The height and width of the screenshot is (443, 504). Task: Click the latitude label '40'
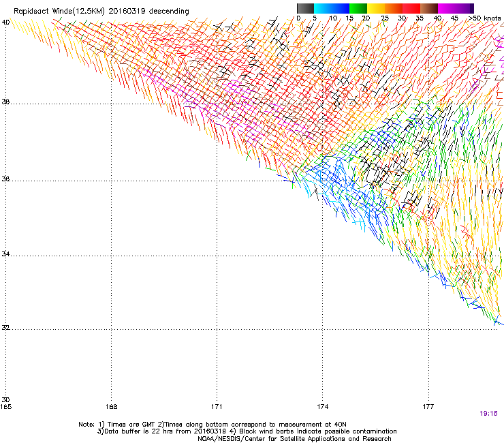tap(5, 22)
